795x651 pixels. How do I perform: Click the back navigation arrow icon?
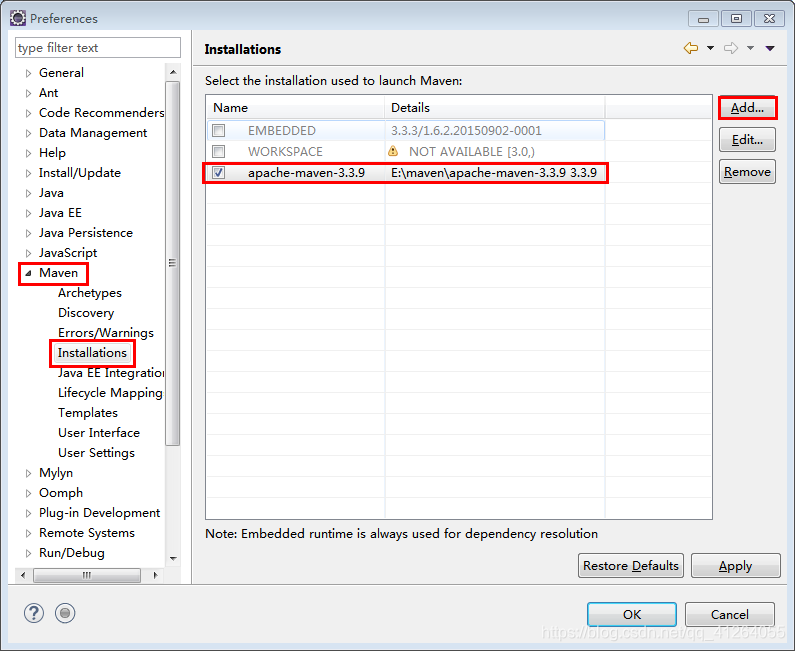click(x=691, y=48)
